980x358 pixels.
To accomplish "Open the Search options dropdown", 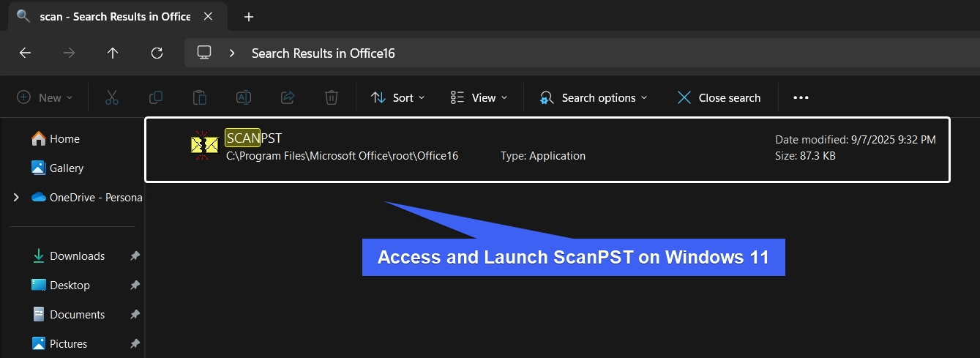I will coord(594,97).
